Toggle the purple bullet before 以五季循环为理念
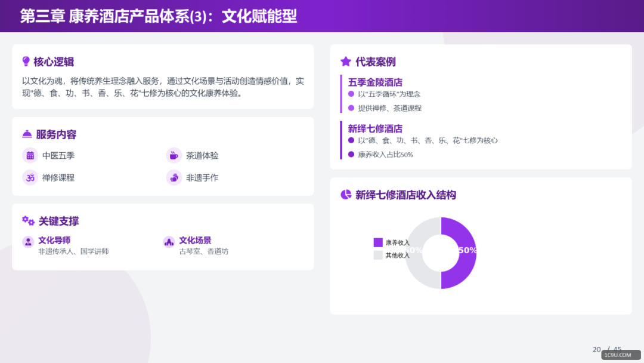Screen dimensions: 644x363 point(352,94)
